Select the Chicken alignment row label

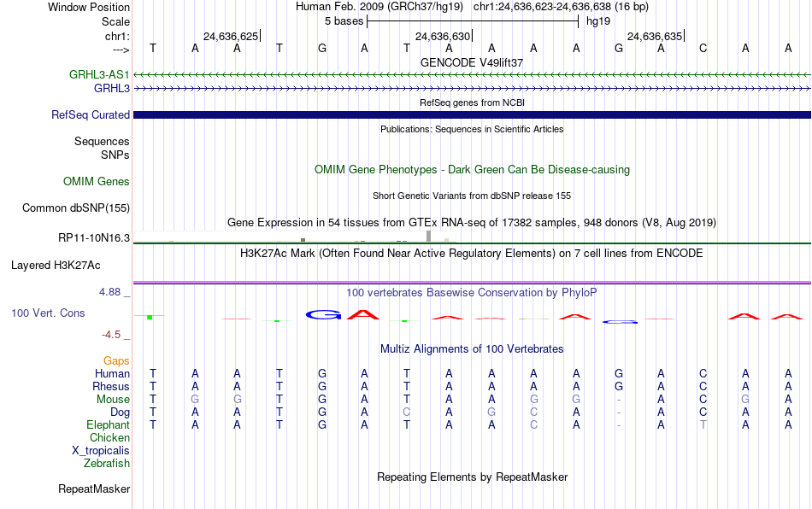tap(109, 437)
